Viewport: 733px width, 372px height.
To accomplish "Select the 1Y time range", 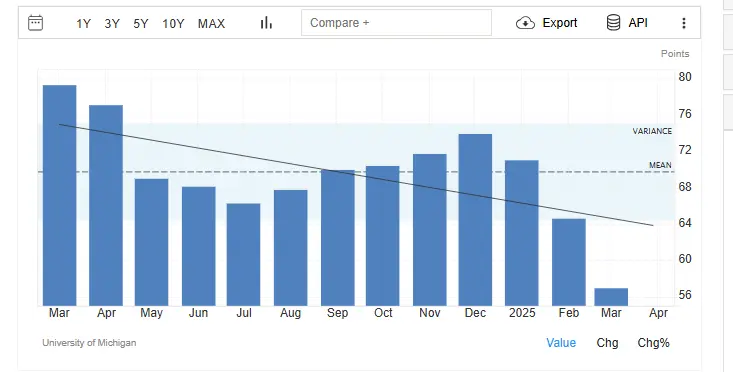I will (83, 23).
